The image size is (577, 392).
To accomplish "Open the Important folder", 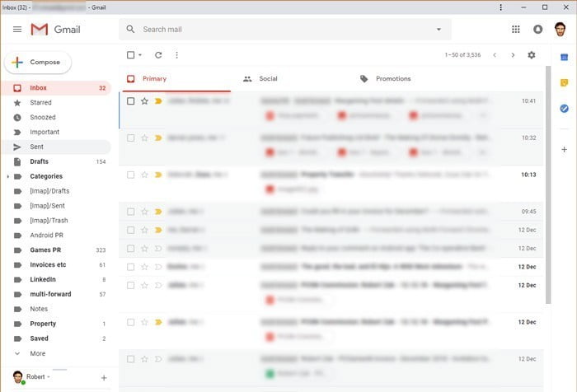I will click(56, 132).
